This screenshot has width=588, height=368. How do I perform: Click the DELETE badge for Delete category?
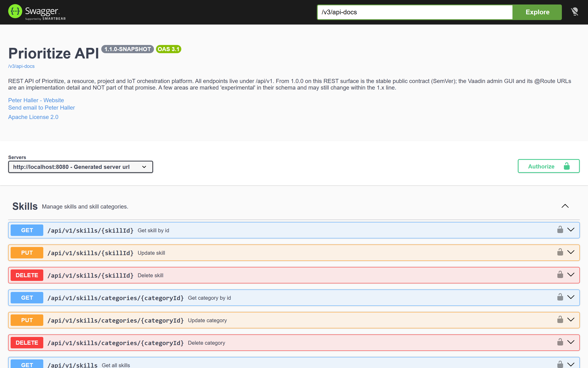pyautogui.click(x=27, y=343)
